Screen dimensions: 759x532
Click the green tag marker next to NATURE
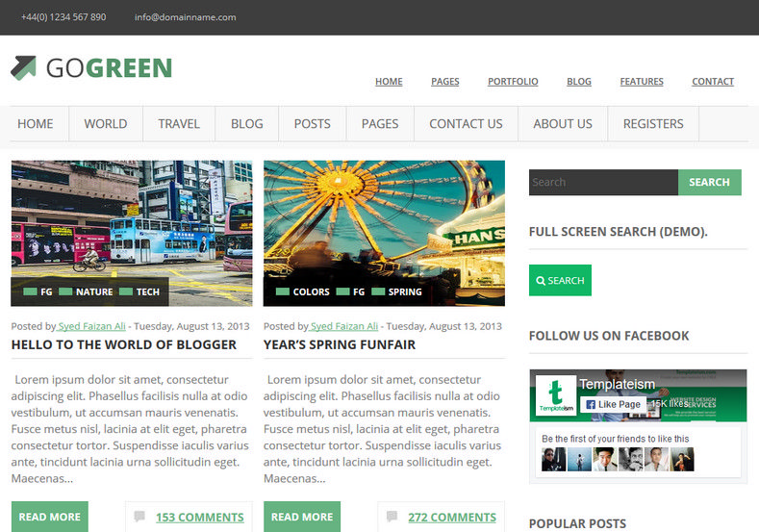click(x=65, y=291)
